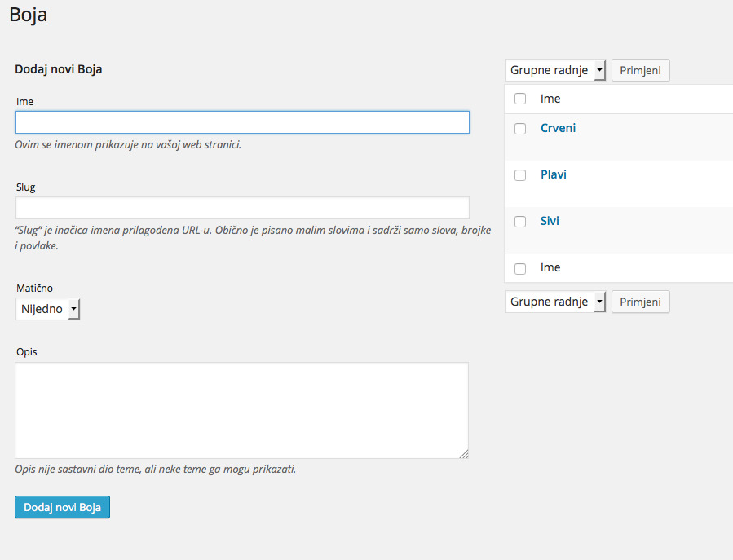Click the resize grip of Opis textarea
The width and height of the screenshot is (733, 560).
click(x=464, y=454)
